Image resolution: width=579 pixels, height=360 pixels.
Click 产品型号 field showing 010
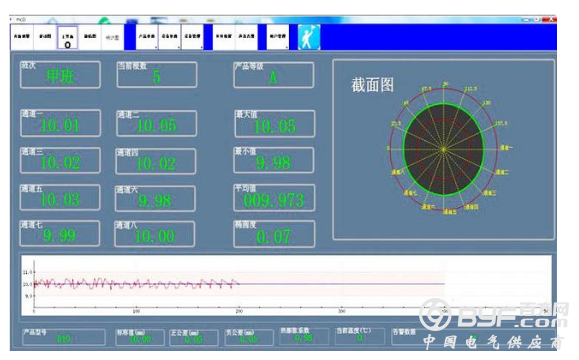pyautogui.click(x=64, y=337)
